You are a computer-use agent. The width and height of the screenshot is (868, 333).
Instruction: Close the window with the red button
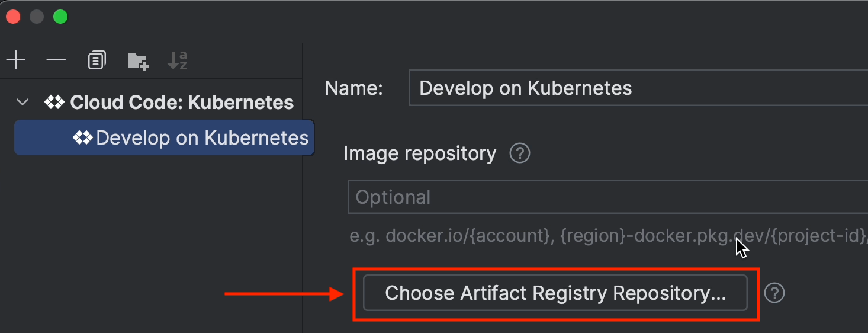click(13, 17)
